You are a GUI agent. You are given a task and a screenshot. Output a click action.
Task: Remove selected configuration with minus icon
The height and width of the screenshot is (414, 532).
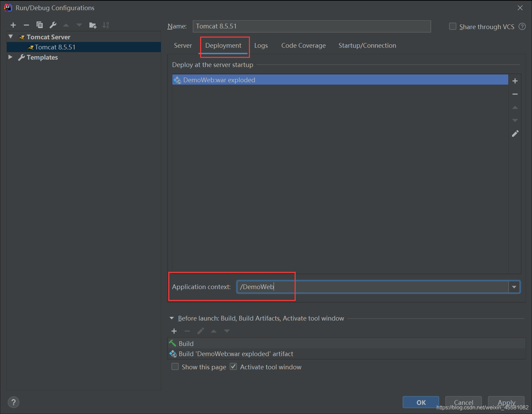point(26,25)
